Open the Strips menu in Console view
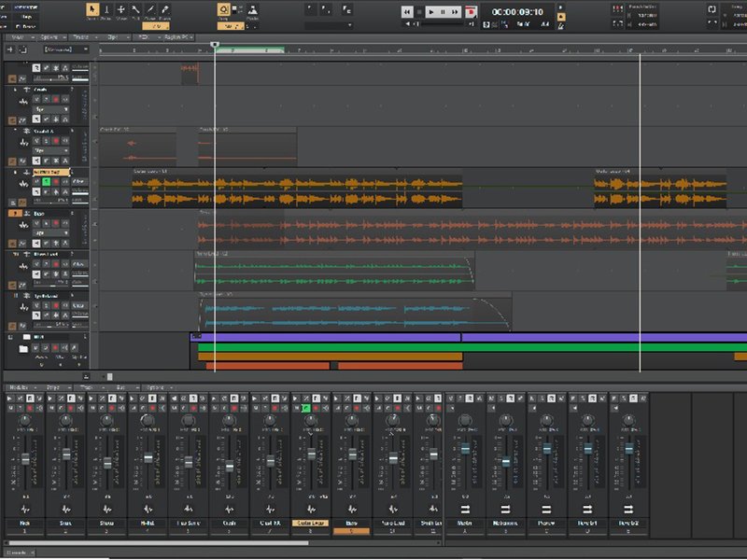Viewport: 747px width, 560px height. coord(53,386)
